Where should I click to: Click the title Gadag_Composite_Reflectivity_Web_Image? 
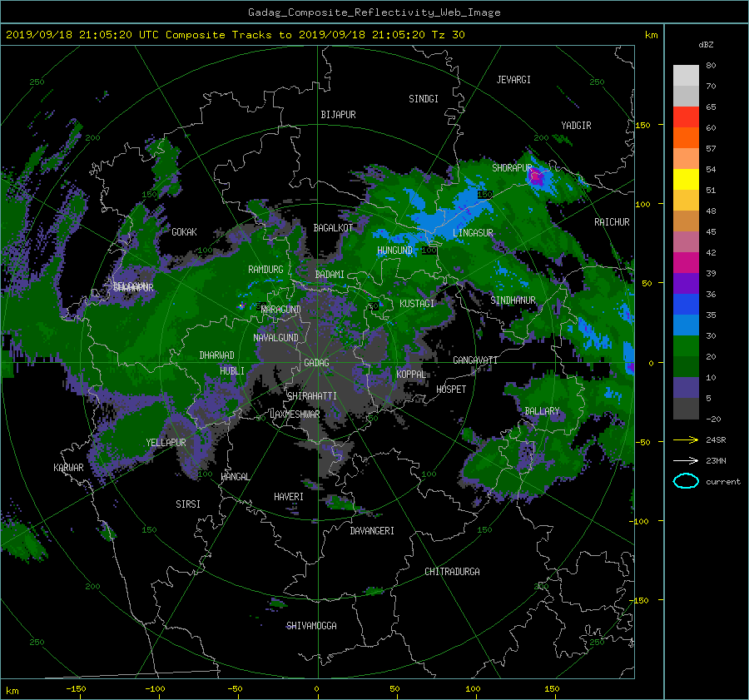point(374,12)
